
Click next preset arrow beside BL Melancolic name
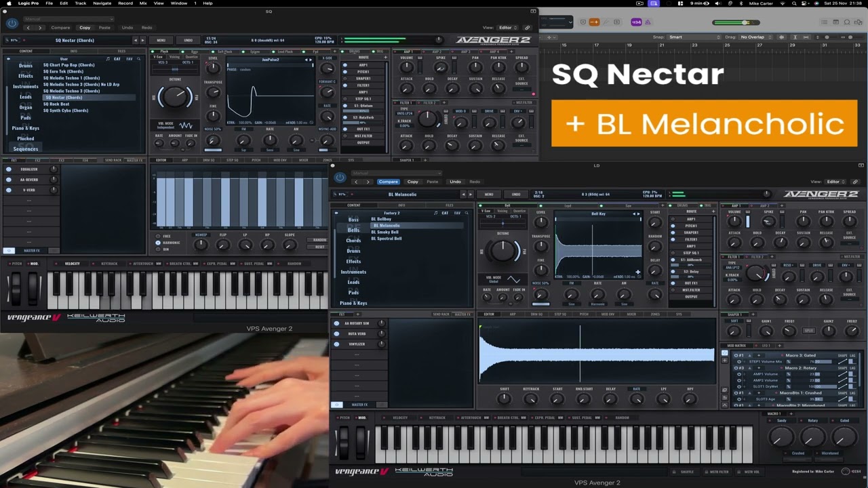click(x=469, y=195)
